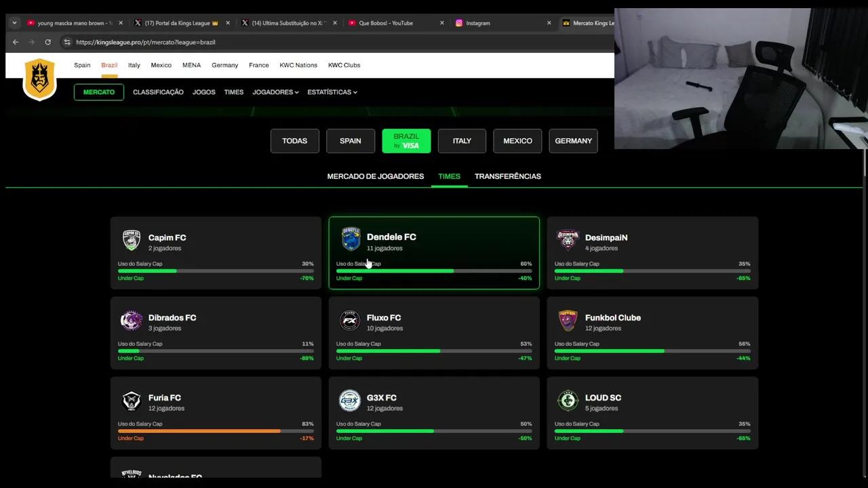The height and width of the screenshot is (488, 868).
Task: Close the 'Que Bobos! - YouTube' tab
Action: click(442, 23)
